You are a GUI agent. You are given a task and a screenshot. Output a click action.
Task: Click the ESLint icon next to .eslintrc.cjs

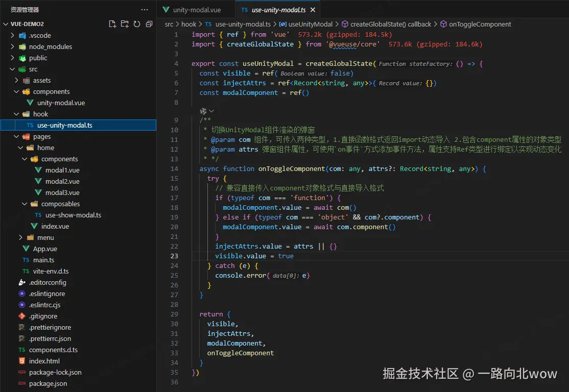[x=22, y=305]
